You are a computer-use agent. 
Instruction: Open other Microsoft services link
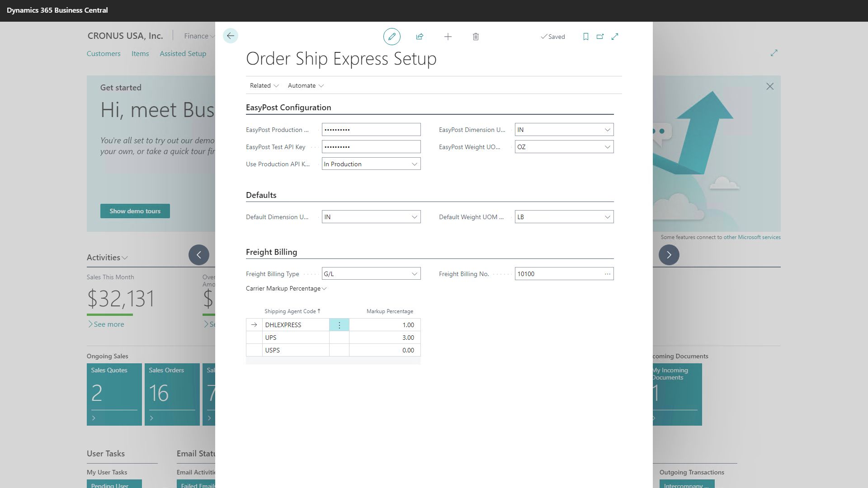752,237
